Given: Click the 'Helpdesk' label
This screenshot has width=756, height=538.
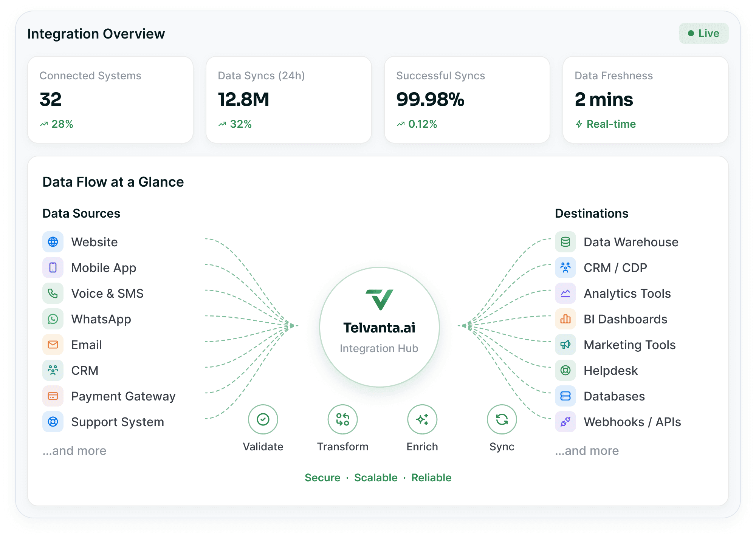Looking at the screenshot, I should (611, 371).
